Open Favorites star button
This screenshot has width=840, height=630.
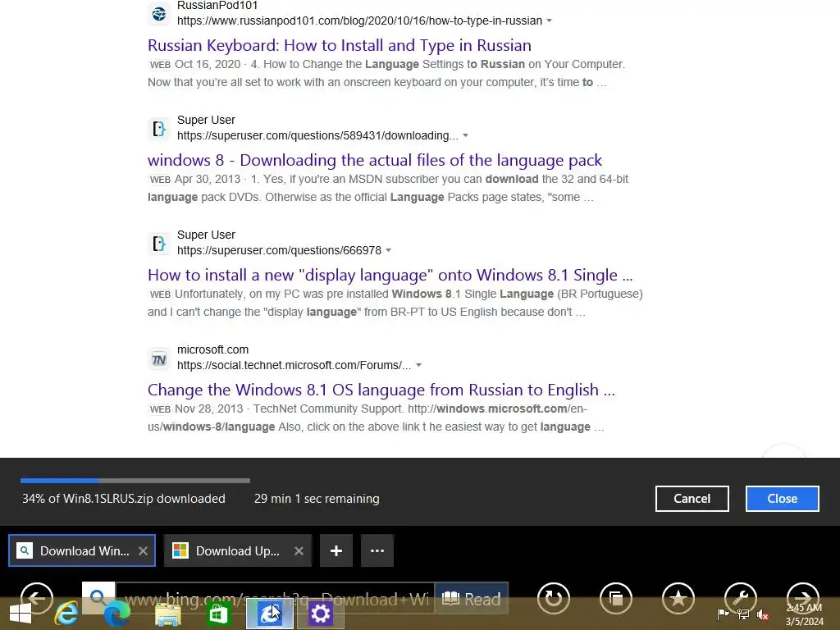pos(678,598)
